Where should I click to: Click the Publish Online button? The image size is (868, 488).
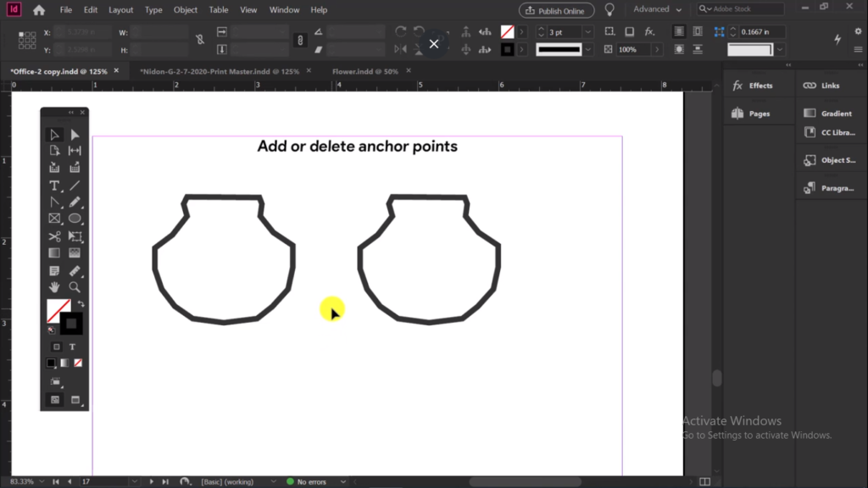click(556, 10)
